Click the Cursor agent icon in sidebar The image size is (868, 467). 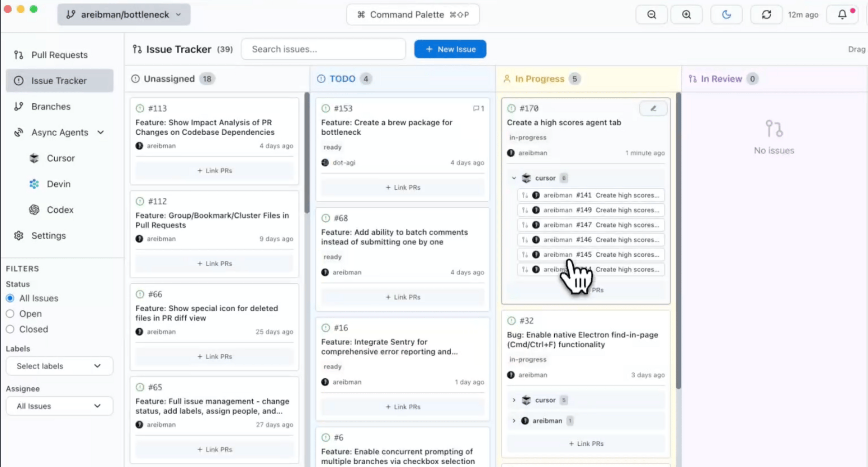34,158
